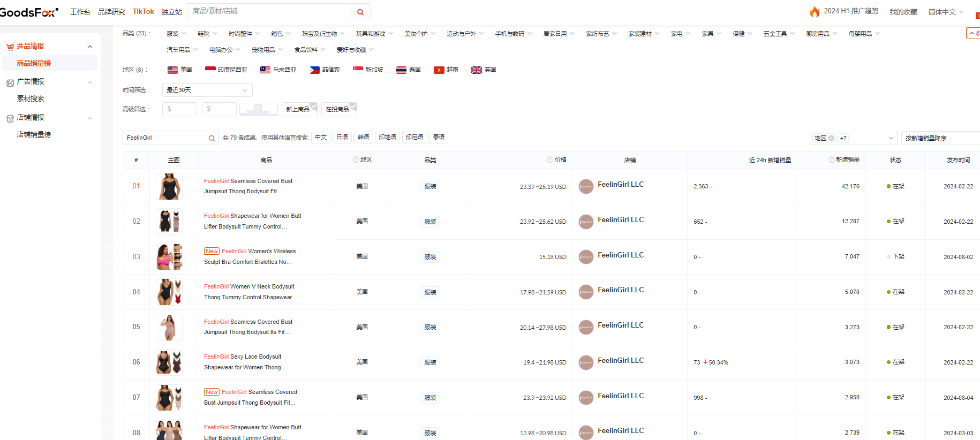Select the 新加坡 flag region filter
Screen dimensions: 980x440
pyautogui.click(x=368, y=70)
